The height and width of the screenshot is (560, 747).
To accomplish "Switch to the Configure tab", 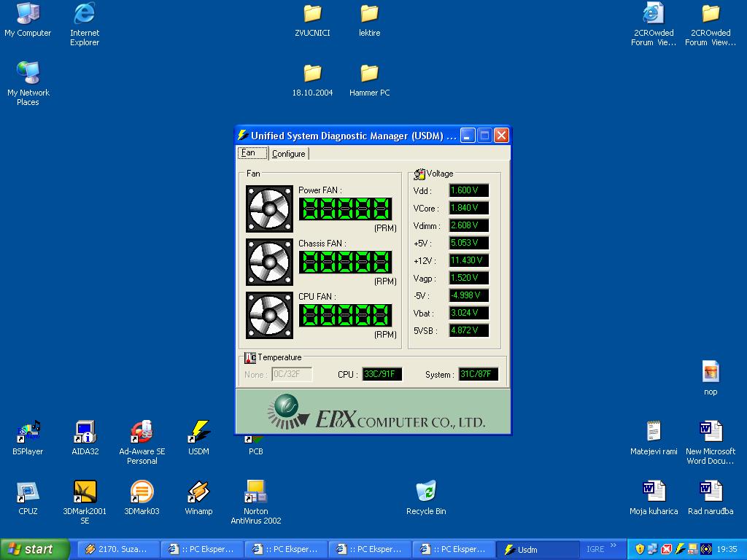I will (288, 154).
